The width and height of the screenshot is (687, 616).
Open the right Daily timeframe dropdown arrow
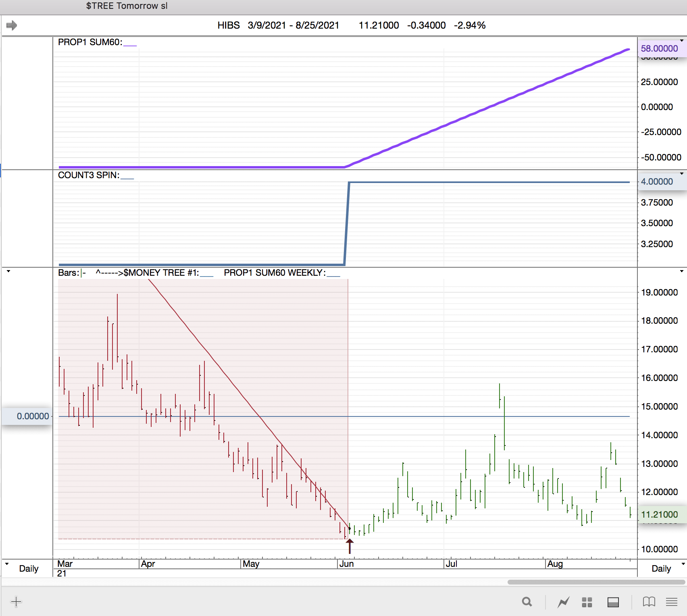pyautogui.click(x=683, y=564)
